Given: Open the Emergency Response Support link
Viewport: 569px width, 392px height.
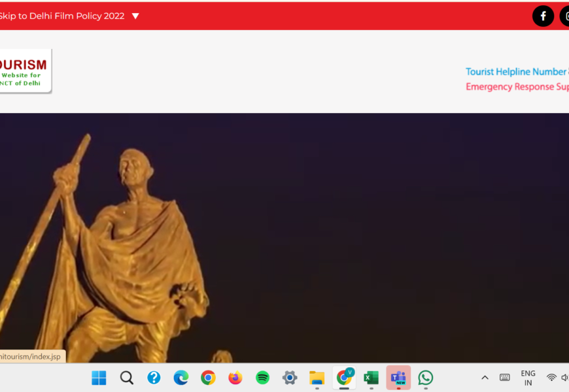Looking at the screenshot, I should [517, 87].
